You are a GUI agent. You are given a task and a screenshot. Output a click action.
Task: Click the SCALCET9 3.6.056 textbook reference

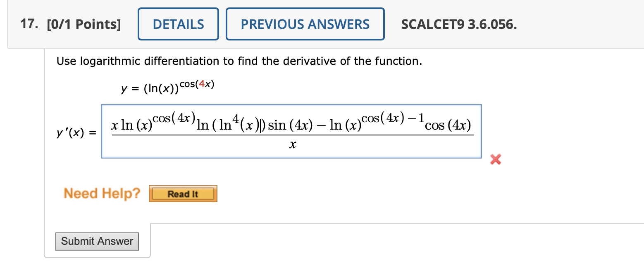coord(459,24)
